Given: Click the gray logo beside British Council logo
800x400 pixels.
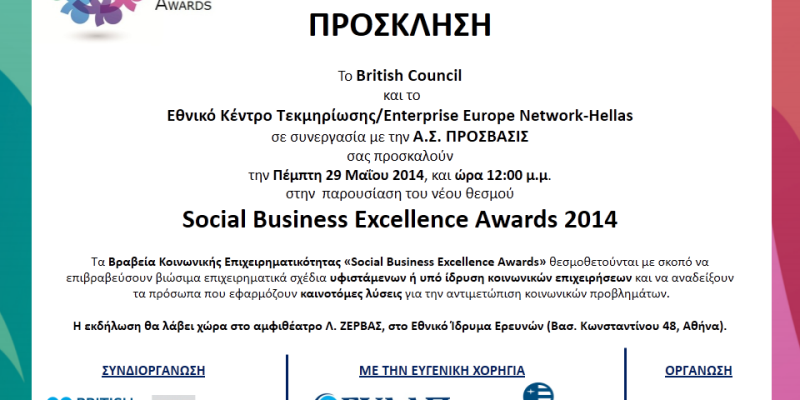Looking at the screenshot, I should click(x=173, y=395).
